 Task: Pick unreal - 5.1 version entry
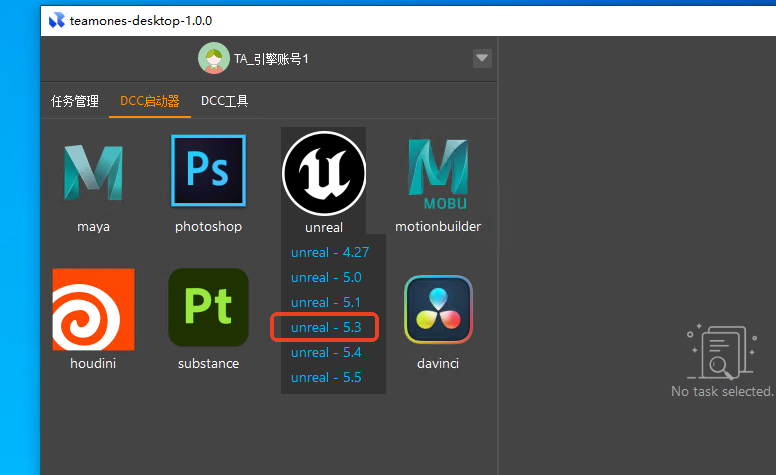tap(326, 302)
